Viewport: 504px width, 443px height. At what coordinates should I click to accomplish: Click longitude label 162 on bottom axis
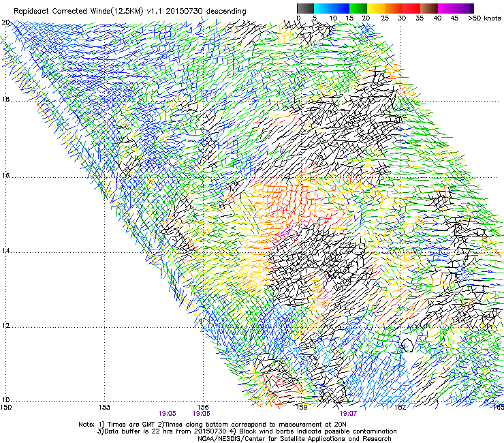click(x=400, y=408)
